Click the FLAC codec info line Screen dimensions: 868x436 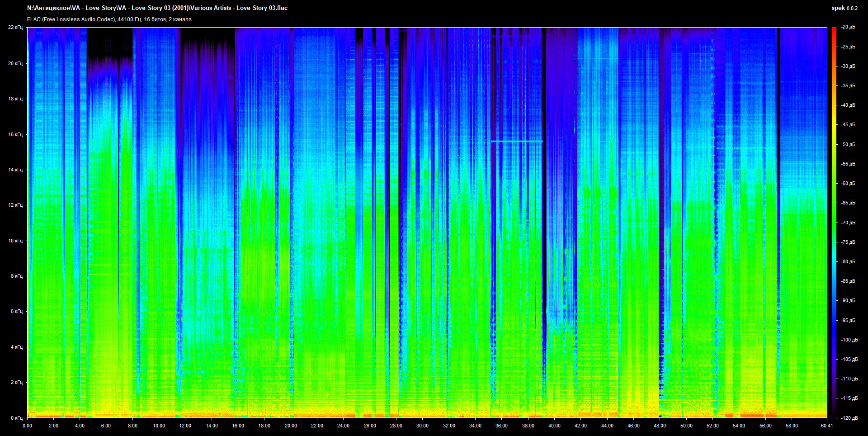[109, 19]
